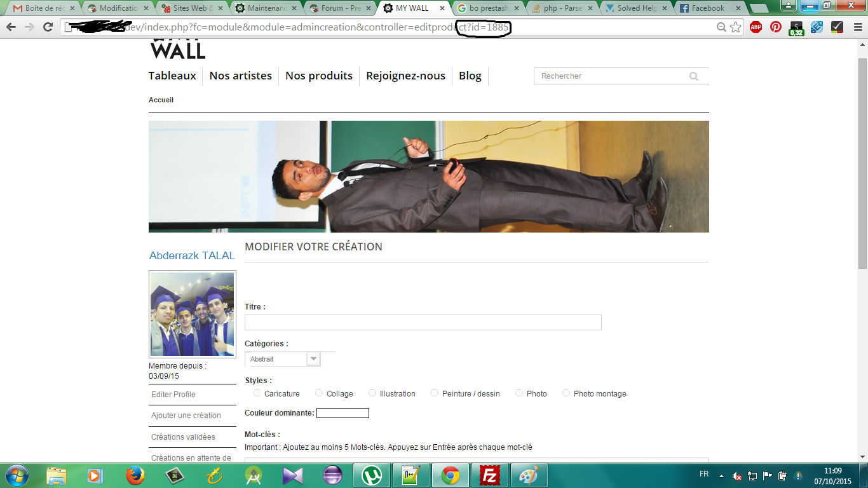Image resolution: width=868 pixels, height=488 pixels.
Task: Go back using the browser back arrow
Action: tap(11, 27)
